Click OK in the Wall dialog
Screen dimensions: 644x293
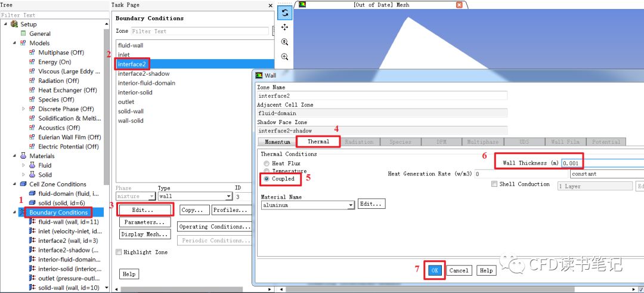tap(435, 270)
